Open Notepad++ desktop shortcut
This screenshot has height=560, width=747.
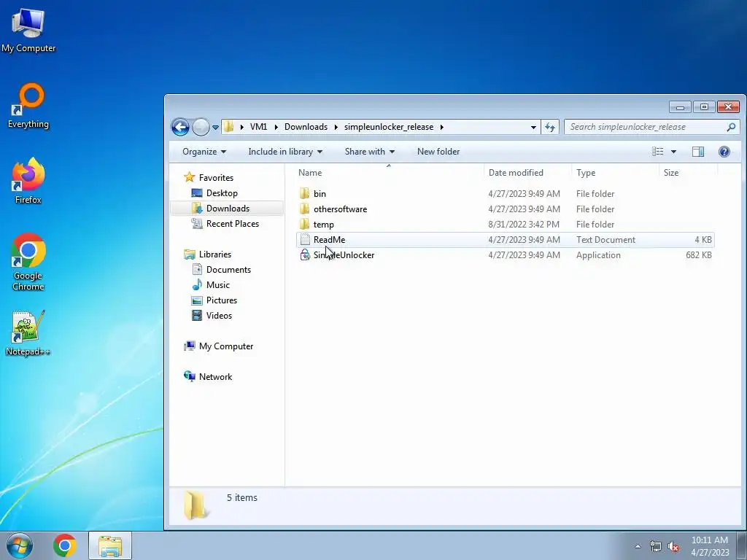pyautogui.click(x=28, y=333)
